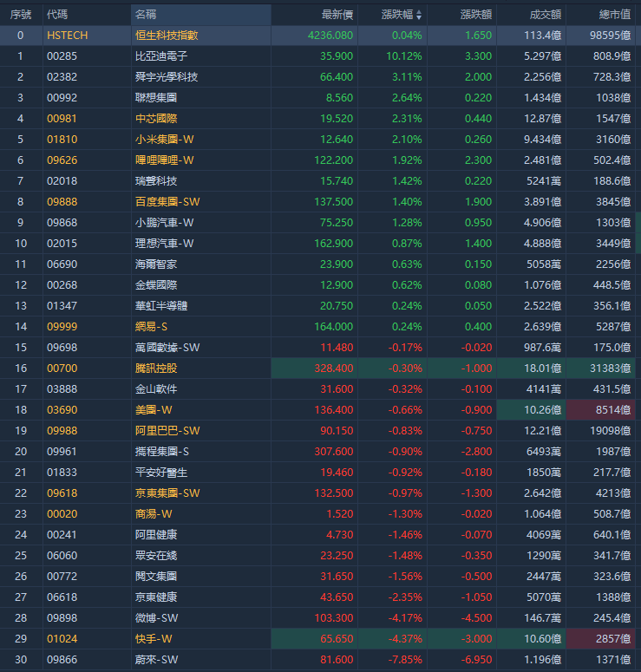
Task: Click the 164.000 price cell
Action: point(334,327)
